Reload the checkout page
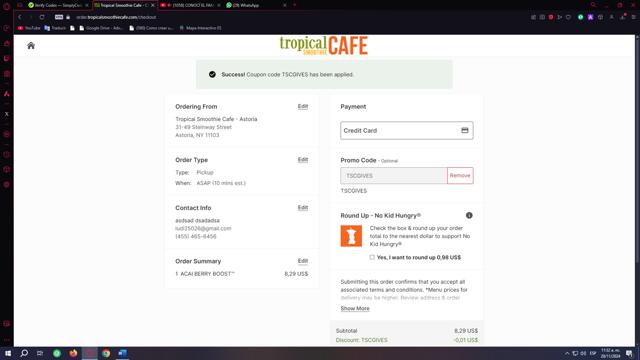The width and height of the screenshot is (640, 360). click(x=42, y=17)
